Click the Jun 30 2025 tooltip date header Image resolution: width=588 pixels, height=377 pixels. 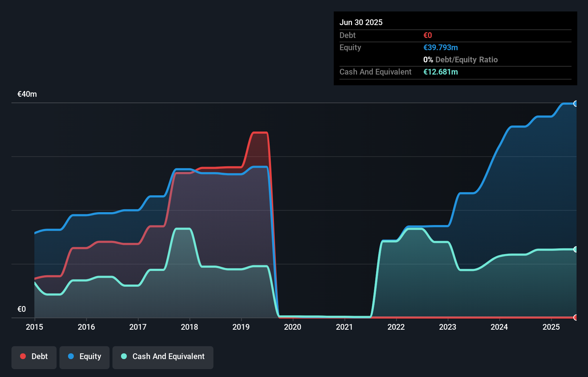(x=361, y=23)
